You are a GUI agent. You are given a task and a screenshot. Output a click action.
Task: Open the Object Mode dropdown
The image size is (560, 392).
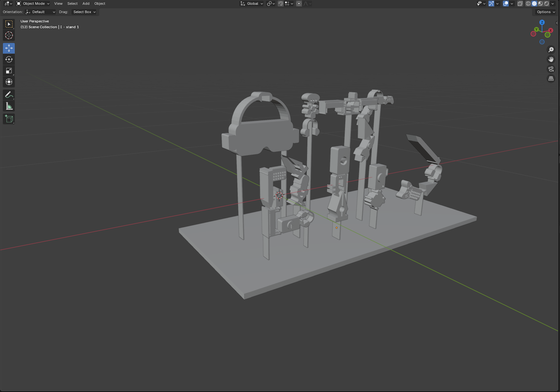coord(33,4)
